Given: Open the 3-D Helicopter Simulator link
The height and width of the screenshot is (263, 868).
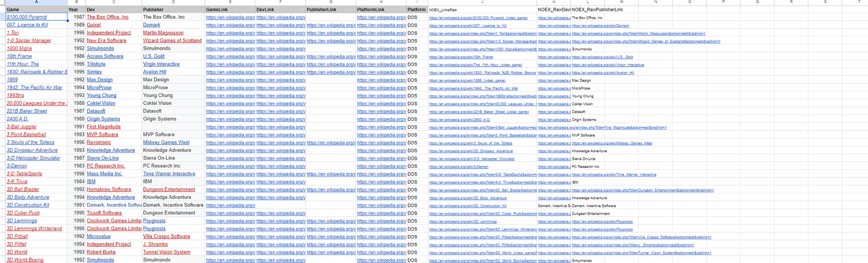Looking at the screenshot, I should [33, 158].
